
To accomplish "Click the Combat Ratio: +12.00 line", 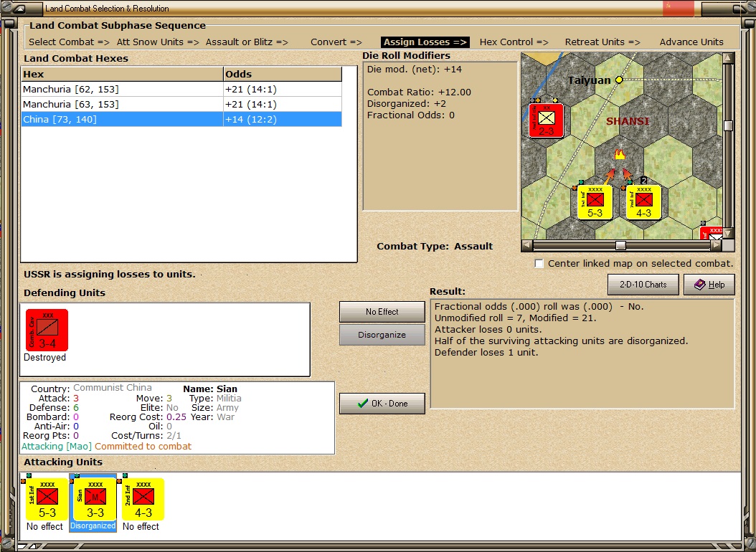I will pyautogui.click(x=419, y=92).
